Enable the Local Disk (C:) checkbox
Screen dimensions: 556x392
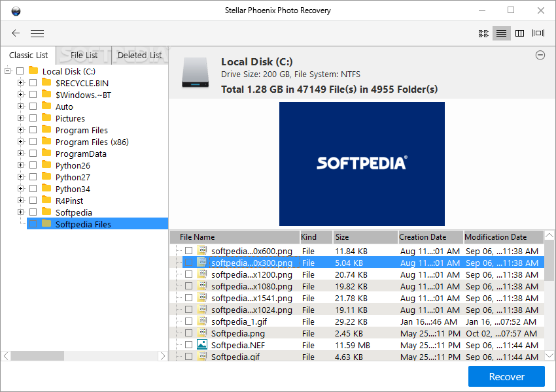(20, 71)
